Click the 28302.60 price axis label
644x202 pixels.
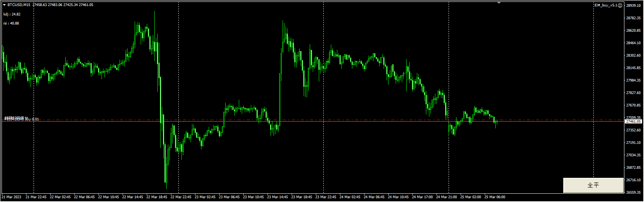[633, 55]
